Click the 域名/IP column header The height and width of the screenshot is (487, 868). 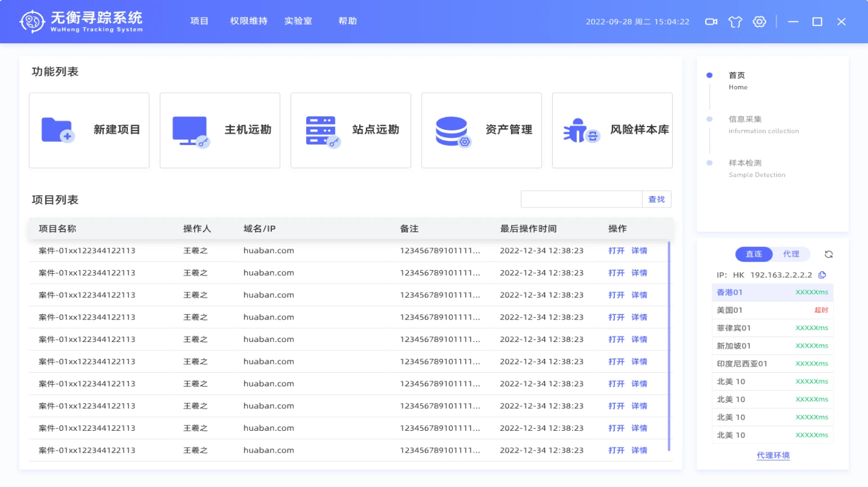tap(259, 229)
